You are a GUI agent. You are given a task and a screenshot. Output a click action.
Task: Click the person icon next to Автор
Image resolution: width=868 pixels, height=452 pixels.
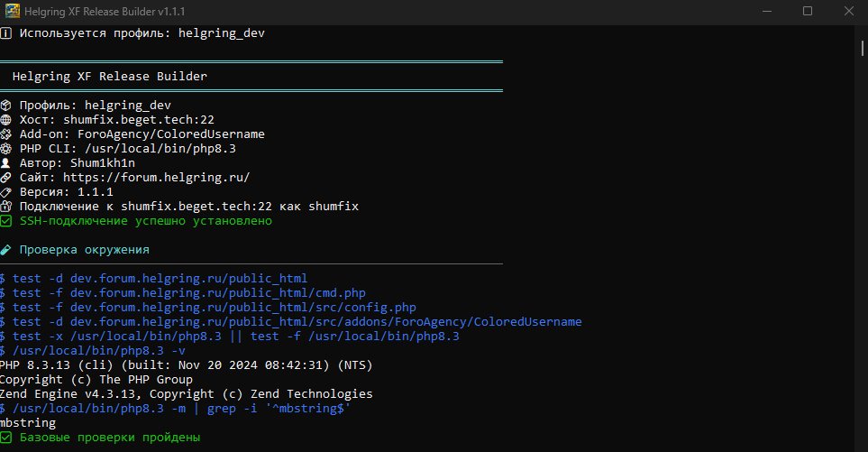[x=5, y=163]
